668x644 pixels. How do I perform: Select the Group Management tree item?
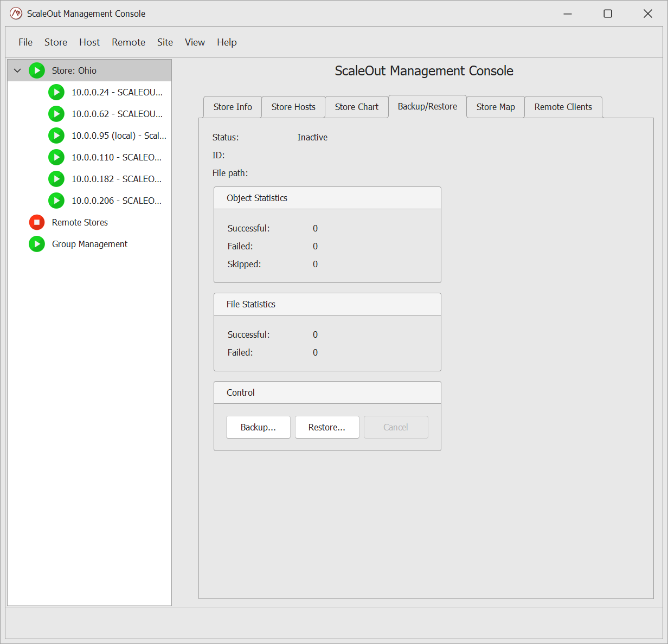(x=89, y=244)
